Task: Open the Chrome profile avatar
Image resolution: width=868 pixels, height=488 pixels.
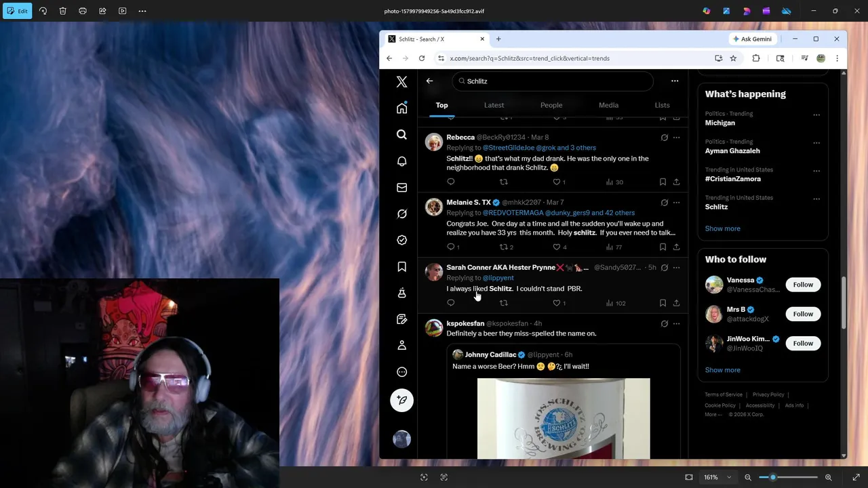Action: click(x=821, y=58)
